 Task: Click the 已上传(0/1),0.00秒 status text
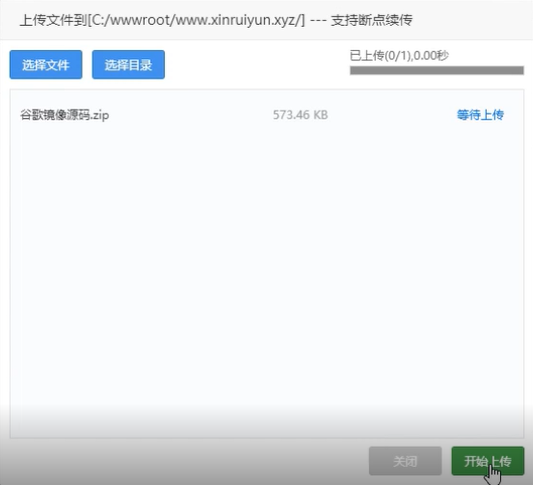pos(399,55)
